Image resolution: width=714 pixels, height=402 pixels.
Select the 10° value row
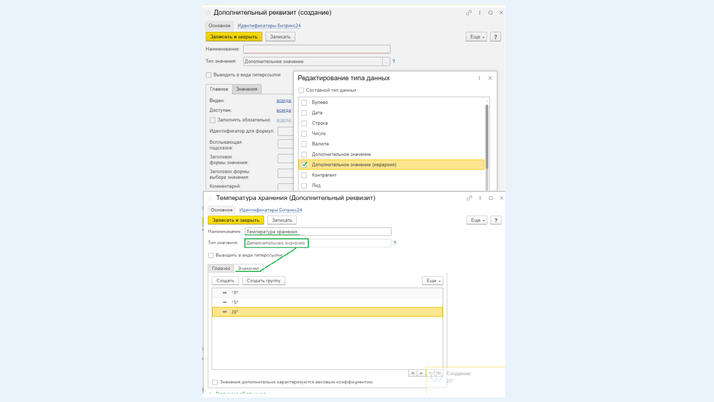click(x=327, y=293)
